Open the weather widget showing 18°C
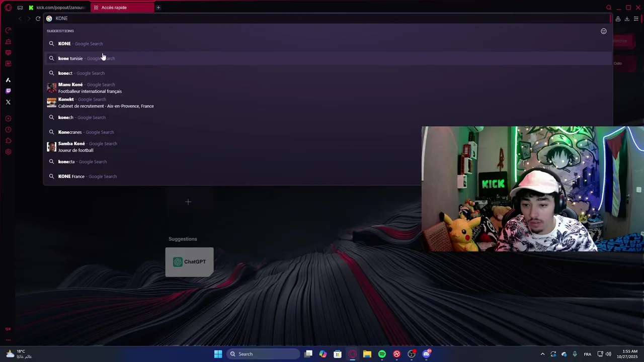Viewport: 644px width, 362px height. click(x=20, y=354)
